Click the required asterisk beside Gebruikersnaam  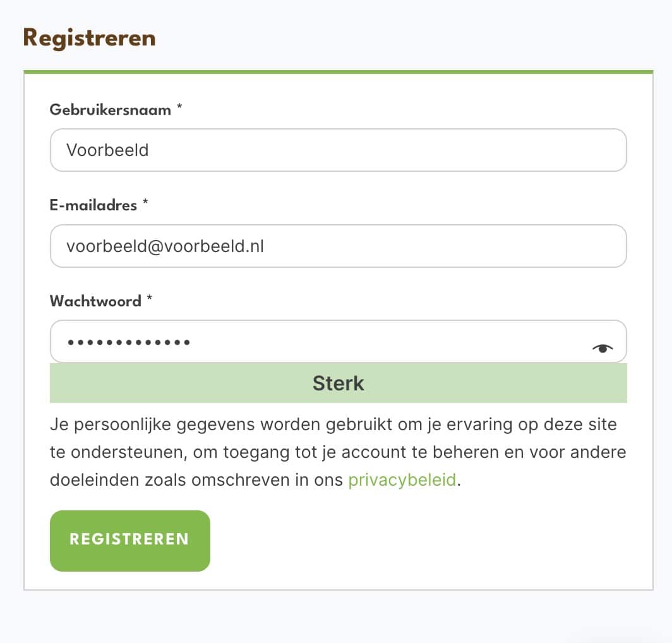coord(179,109)
